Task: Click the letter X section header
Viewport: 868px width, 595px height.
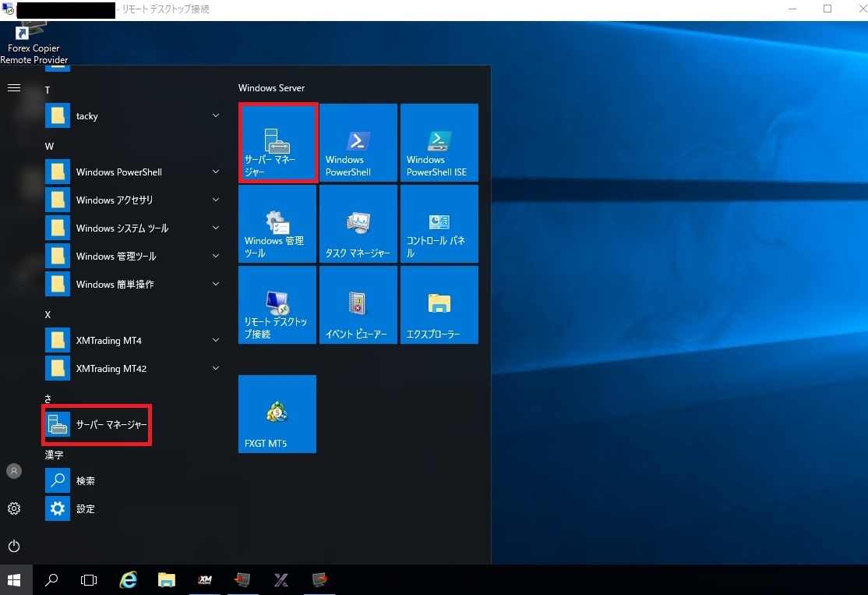Action: [x=48, y=315]
